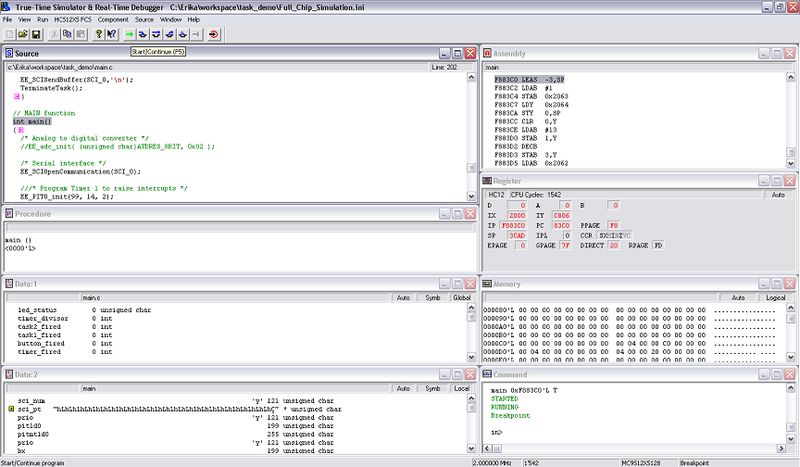Open the View menu

coord(24,19)
